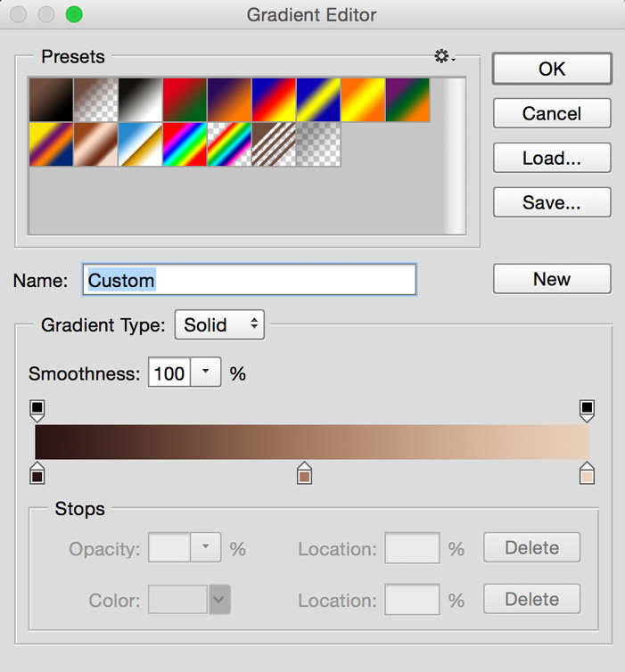Click the Delete button for color stop

[532, 599]
